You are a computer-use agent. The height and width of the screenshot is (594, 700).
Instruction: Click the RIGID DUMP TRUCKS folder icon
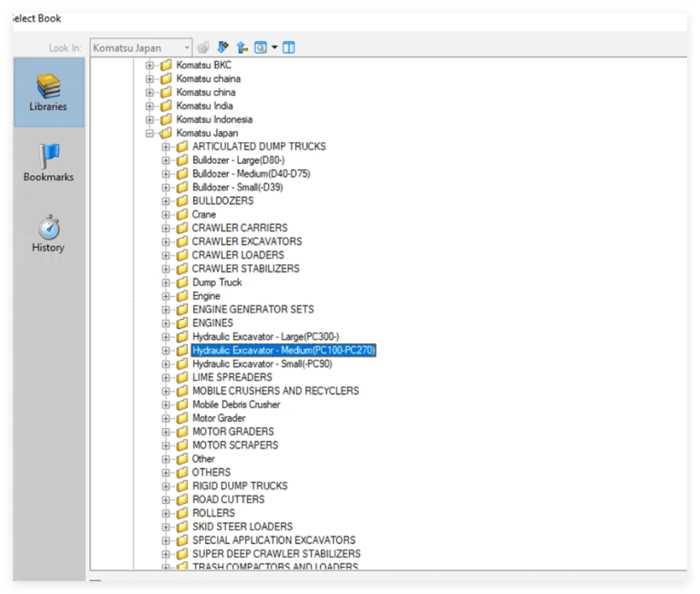pyautogui.click(x=182, y=486)
